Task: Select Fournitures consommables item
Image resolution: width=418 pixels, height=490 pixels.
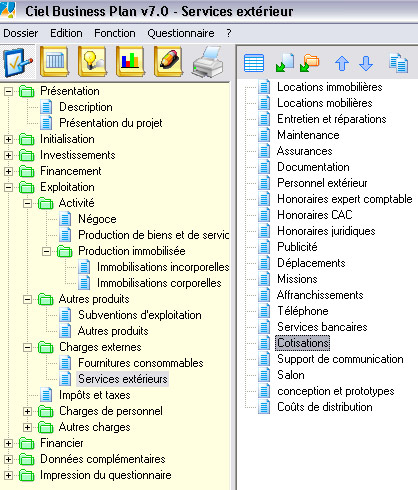Action: [141, 363]
